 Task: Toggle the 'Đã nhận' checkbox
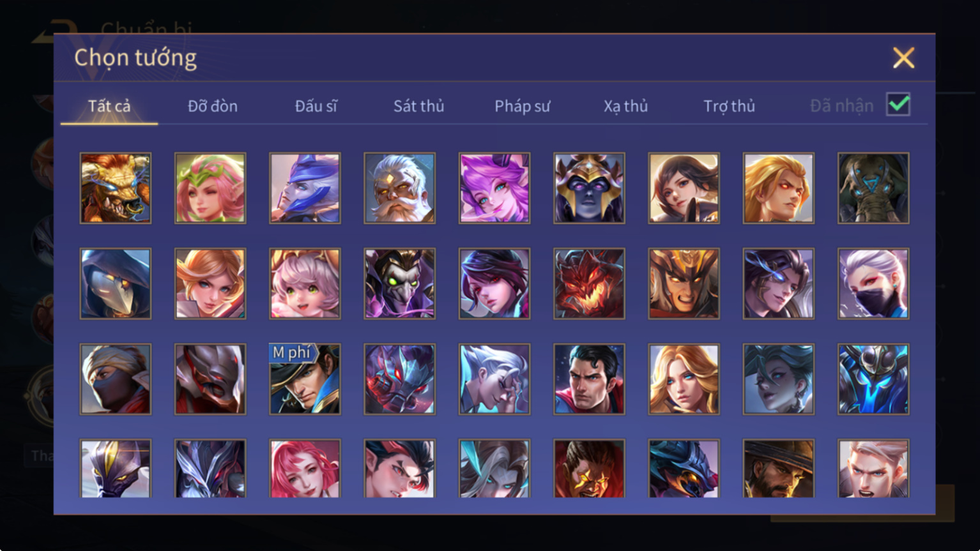(x=898, y=104)
